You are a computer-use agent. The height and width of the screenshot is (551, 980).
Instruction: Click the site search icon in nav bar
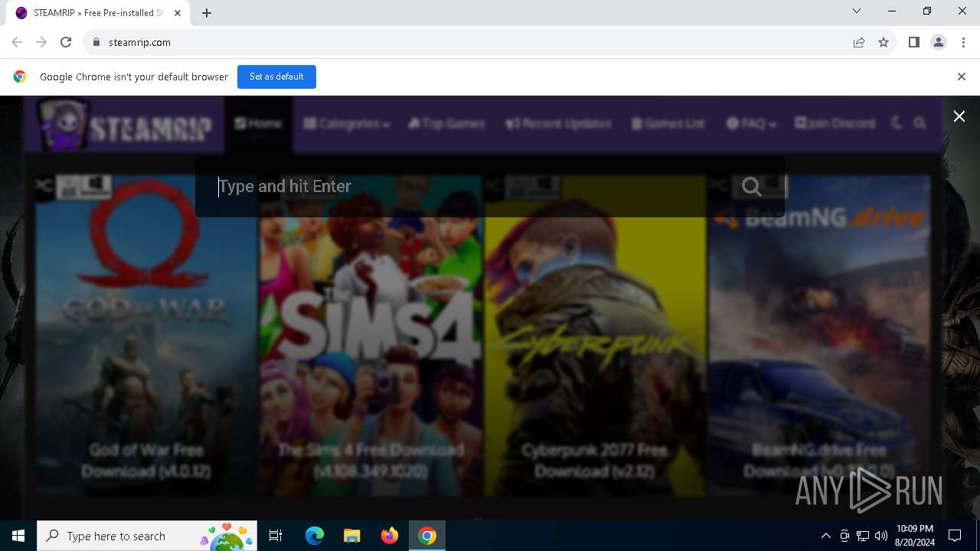click(920, 123)
